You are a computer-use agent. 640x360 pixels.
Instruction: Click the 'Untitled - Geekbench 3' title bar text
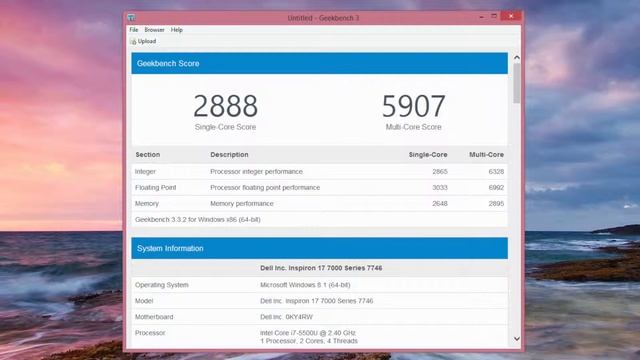(323, 18)
